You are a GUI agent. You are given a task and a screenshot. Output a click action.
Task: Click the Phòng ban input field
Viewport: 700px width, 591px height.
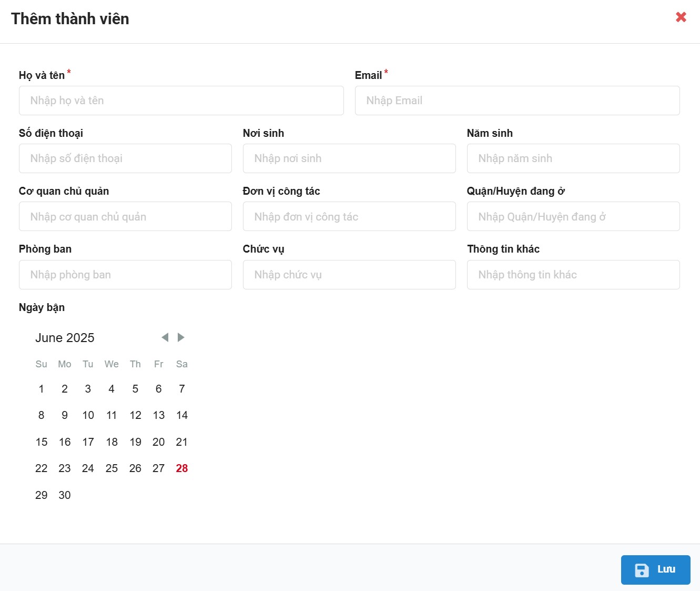point(125,275)
